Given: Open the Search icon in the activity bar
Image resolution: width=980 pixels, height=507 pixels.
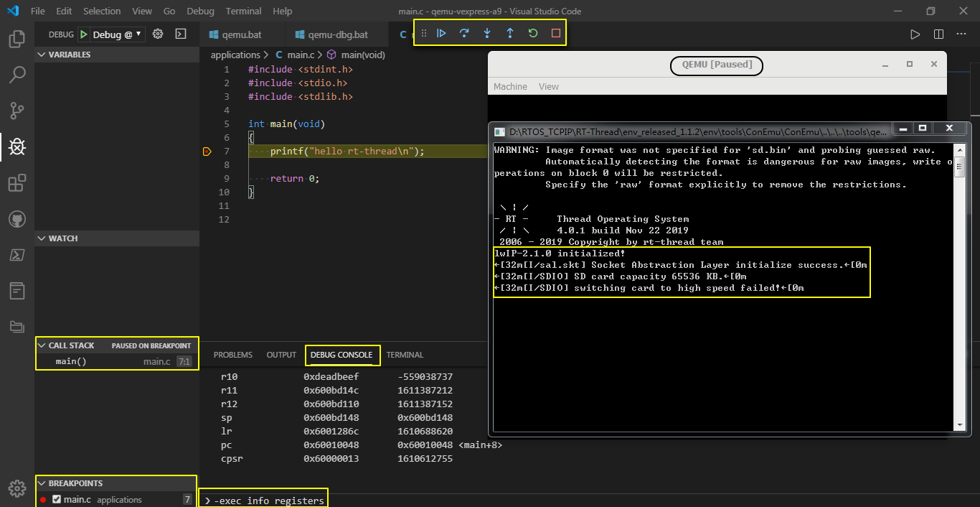Looking at the screenshot, I should click(x=17, y=75).
